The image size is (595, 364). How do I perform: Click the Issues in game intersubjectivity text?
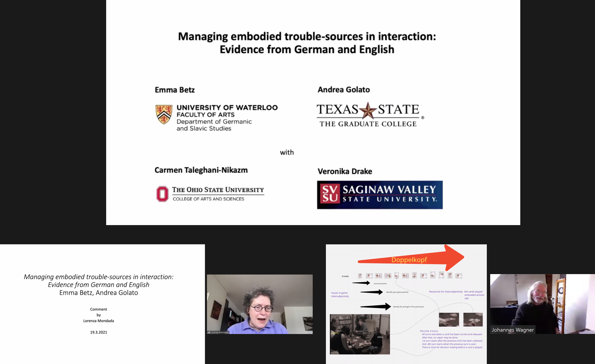tap(340, 294)
